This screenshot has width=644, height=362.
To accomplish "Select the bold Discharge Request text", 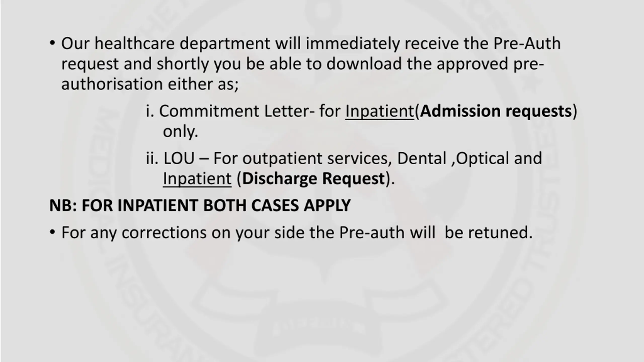I will pos(313,179).
